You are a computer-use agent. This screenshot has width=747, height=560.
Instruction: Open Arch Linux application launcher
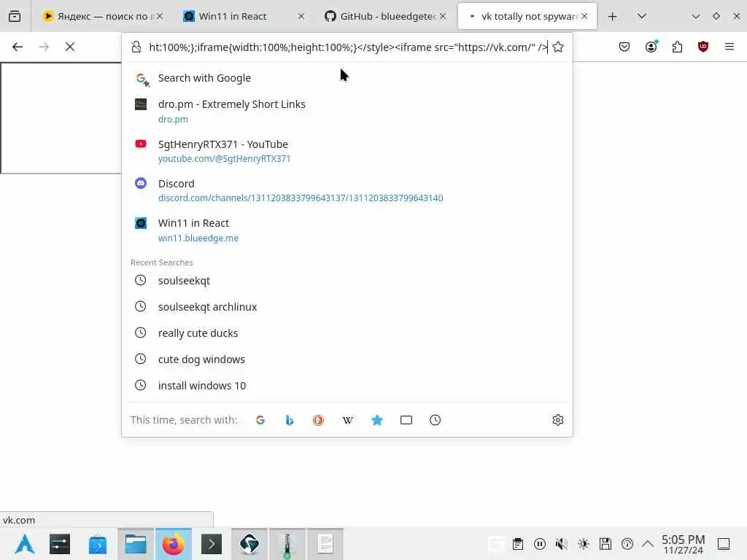[x=25, y=544]
